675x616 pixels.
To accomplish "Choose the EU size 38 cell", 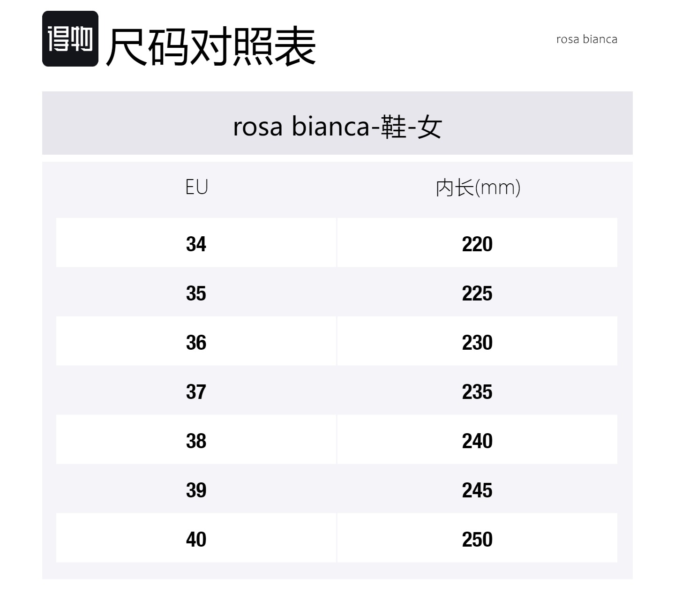I will (x=196, y=441).
